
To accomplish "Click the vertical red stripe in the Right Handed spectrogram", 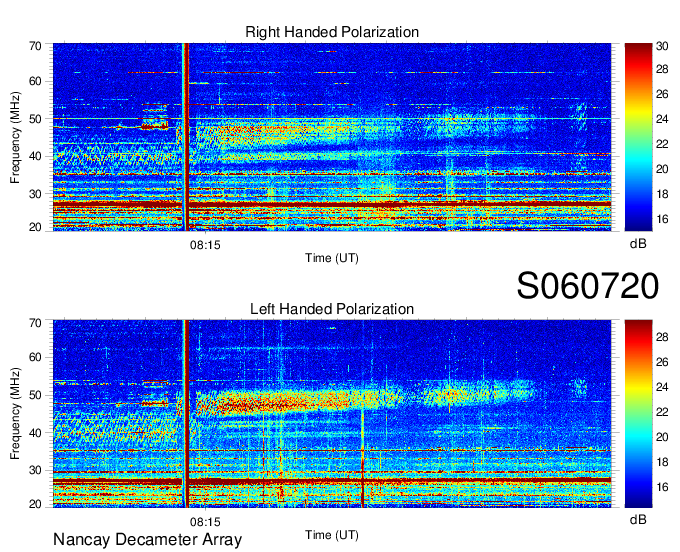I will click(186, 137).
